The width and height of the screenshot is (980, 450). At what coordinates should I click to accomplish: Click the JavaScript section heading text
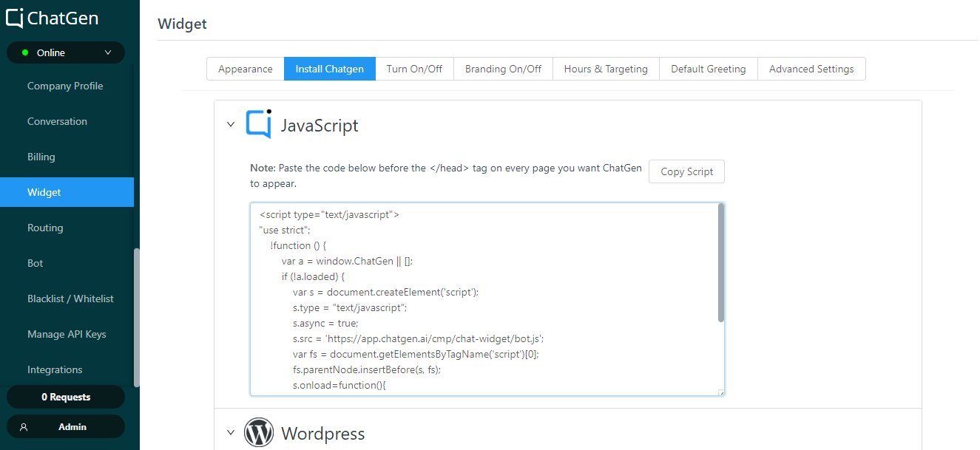[x=320, y=126]
